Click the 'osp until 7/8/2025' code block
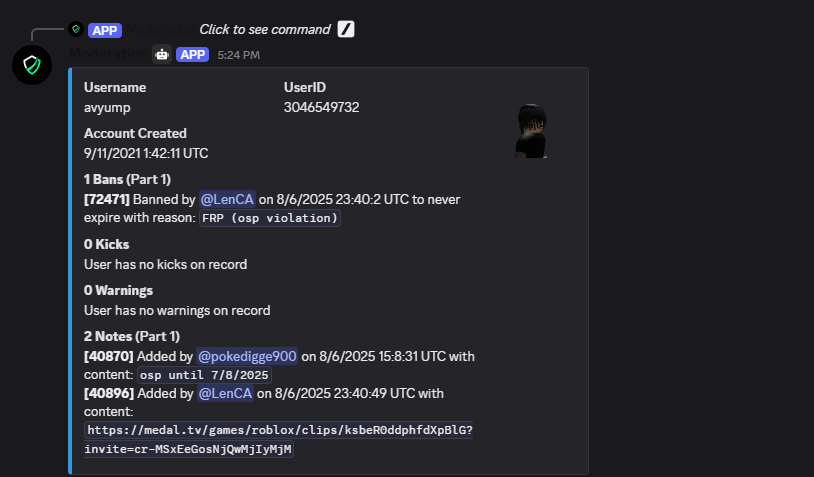The image size is (814, 477). click(x=204, y=375)
